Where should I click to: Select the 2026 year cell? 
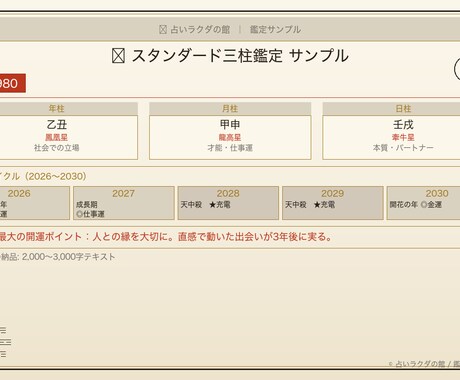(35, 203)
